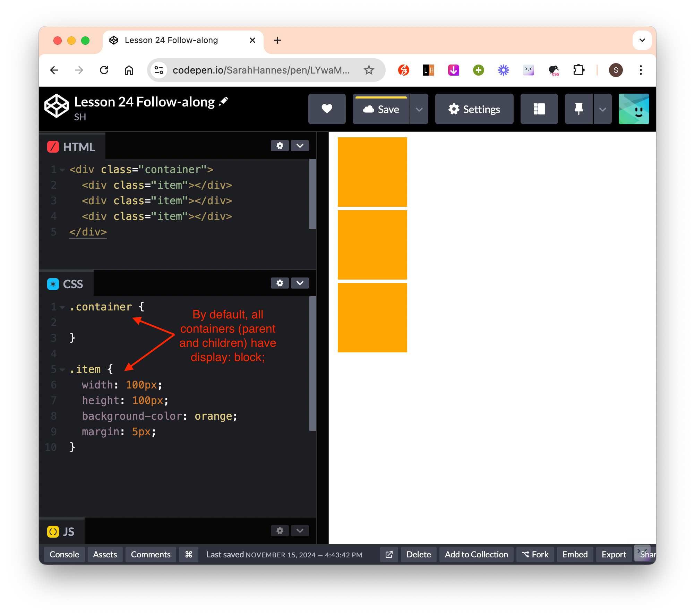Open the red lightning bolt extension
This screenshot has height=616, width=695.
tap(404, 70)
